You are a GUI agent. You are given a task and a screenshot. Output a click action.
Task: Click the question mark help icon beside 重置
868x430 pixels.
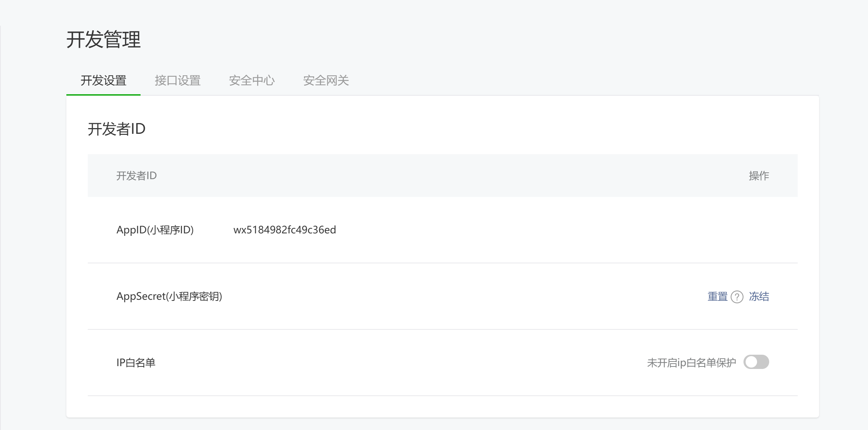[x=737, y=297]
